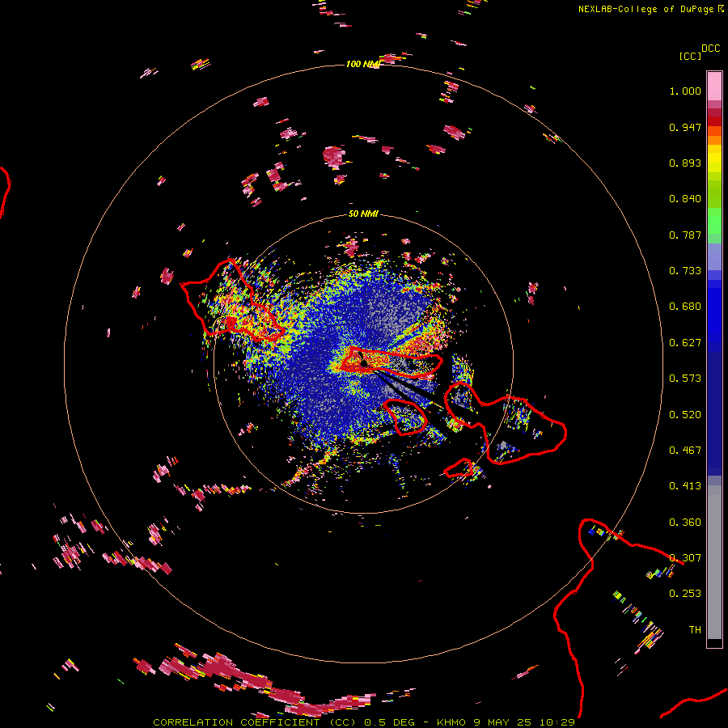Screen dimensions: 728x728
Task: Select the 0.307 scale value
Action: tap(685, 558)
